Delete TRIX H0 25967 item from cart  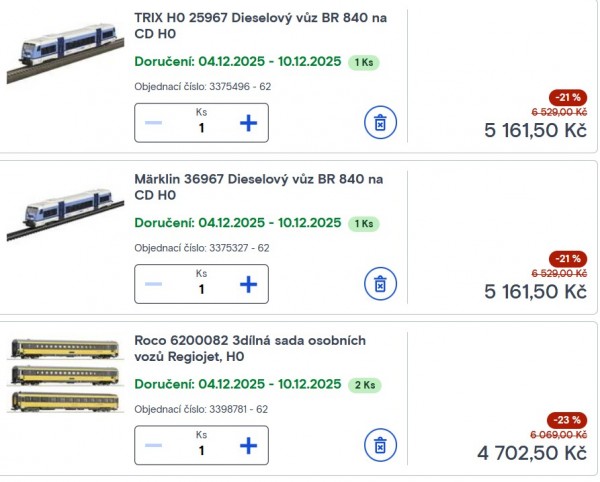tap(380, 123)
